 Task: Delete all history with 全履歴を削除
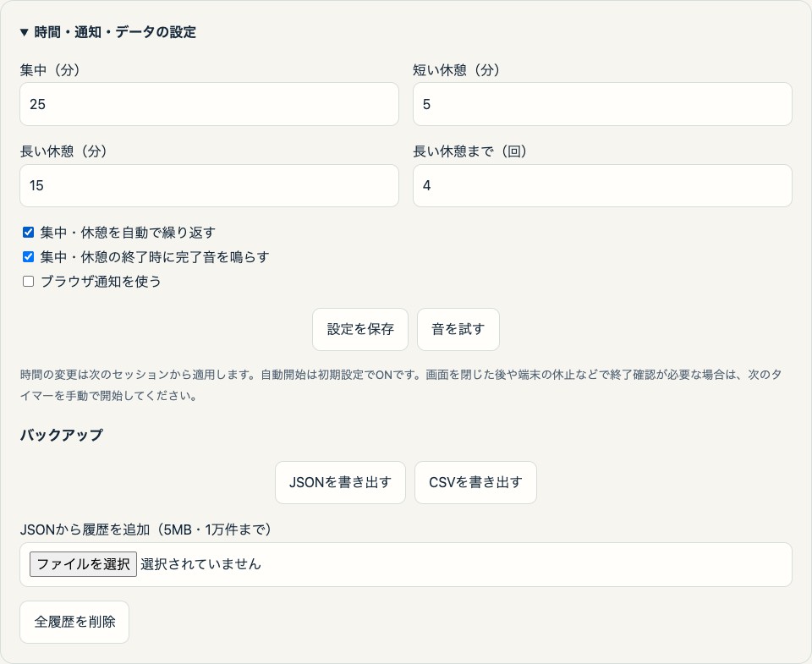pos(74,622)
